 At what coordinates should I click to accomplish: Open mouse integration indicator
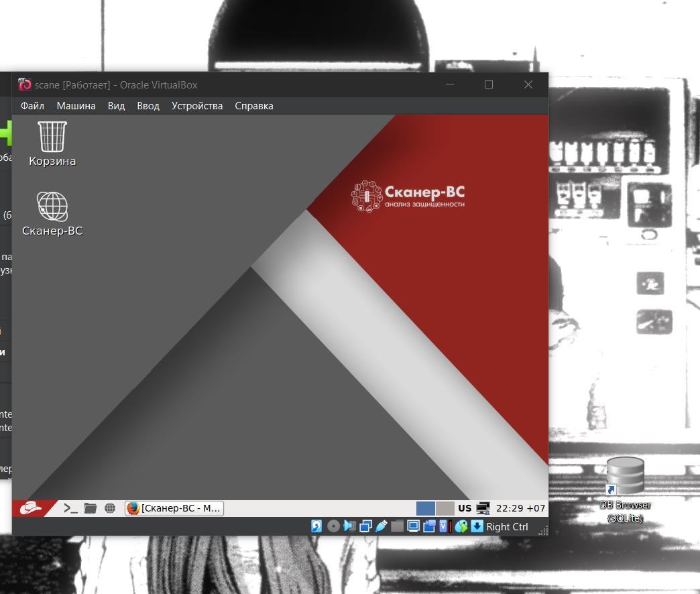[x=461, y=526]
